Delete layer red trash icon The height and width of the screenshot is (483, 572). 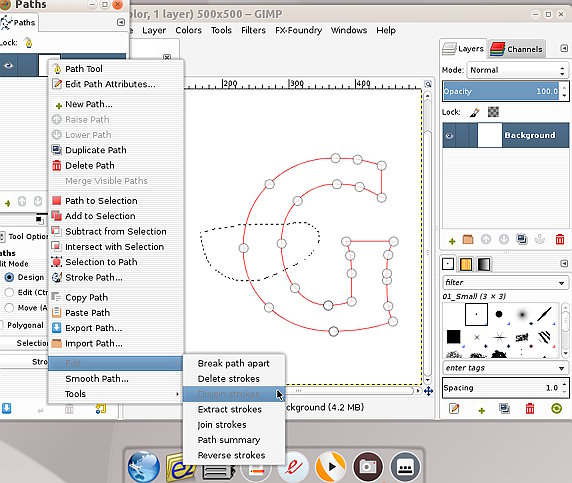[560, 240]
